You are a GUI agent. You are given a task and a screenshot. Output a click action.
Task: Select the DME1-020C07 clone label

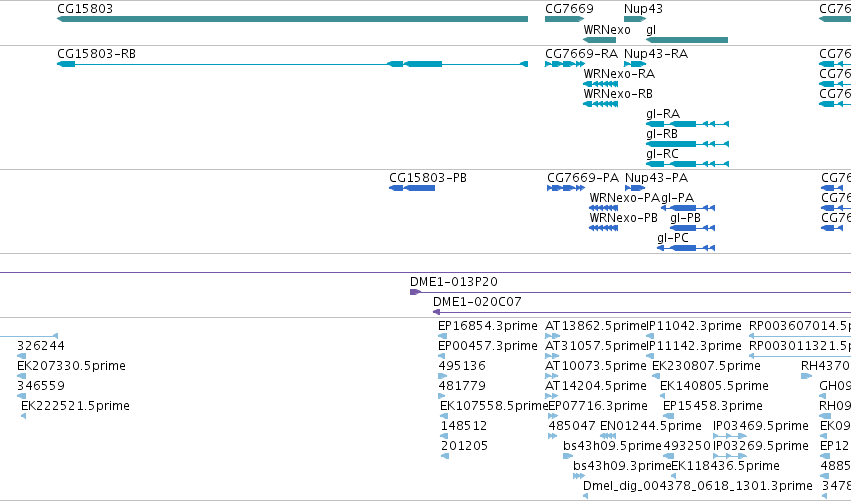477,302
